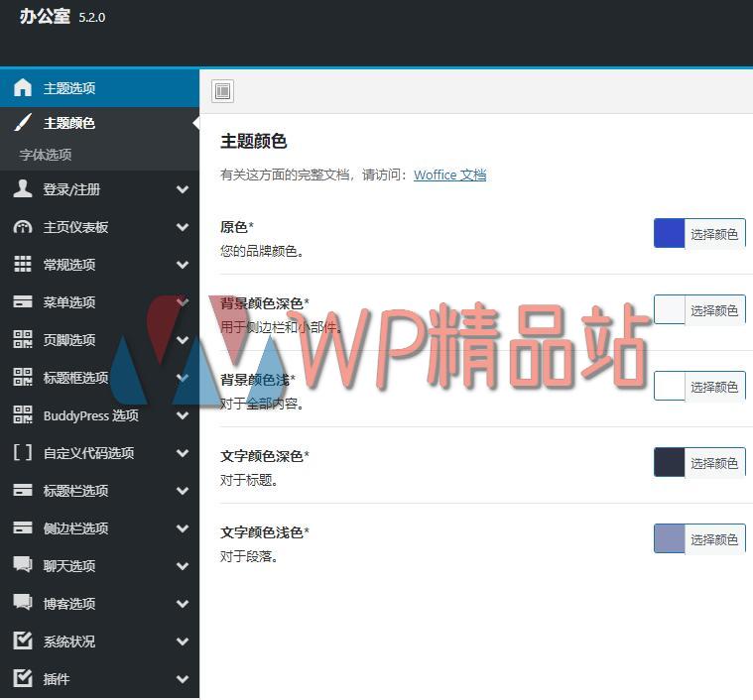Click the user icon beside 登录/注册

coord(23,189)
